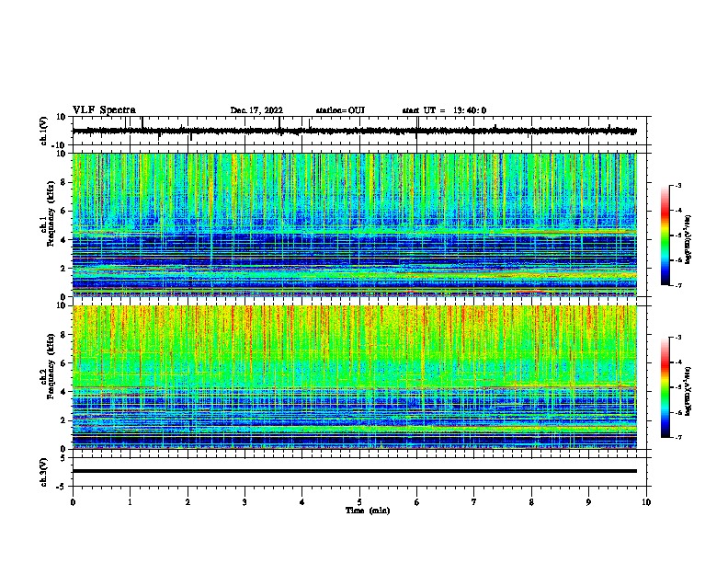Viewport: 728px width, 563px height.
Task: Click inside the ch.2 spectrogram panel
Action: (354, 377)
